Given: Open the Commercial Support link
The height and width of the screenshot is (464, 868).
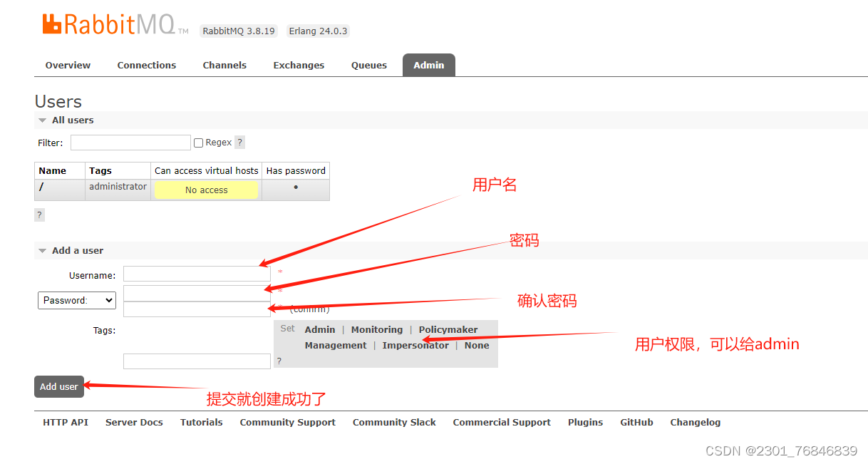Looking at the screenshot, I should coord(502,422).
